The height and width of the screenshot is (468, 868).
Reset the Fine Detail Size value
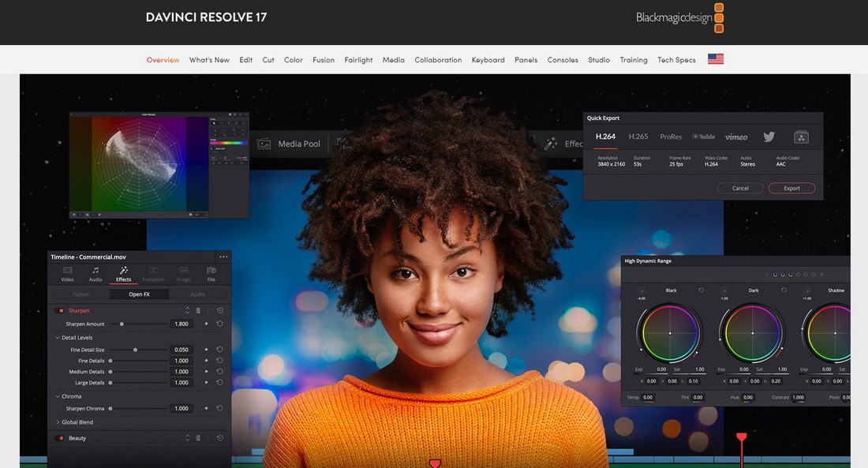pos(220,350)
